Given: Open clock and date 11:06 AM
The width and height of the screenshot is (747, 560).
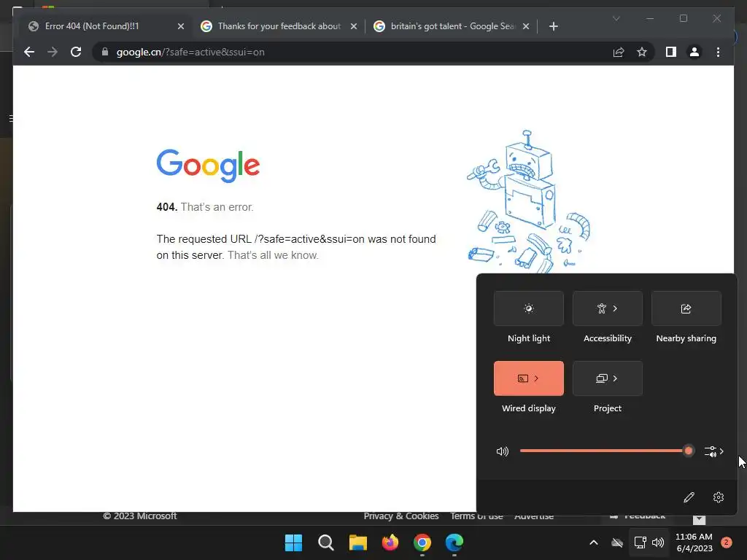Looking at the screenshot, I should pos(694,542).
